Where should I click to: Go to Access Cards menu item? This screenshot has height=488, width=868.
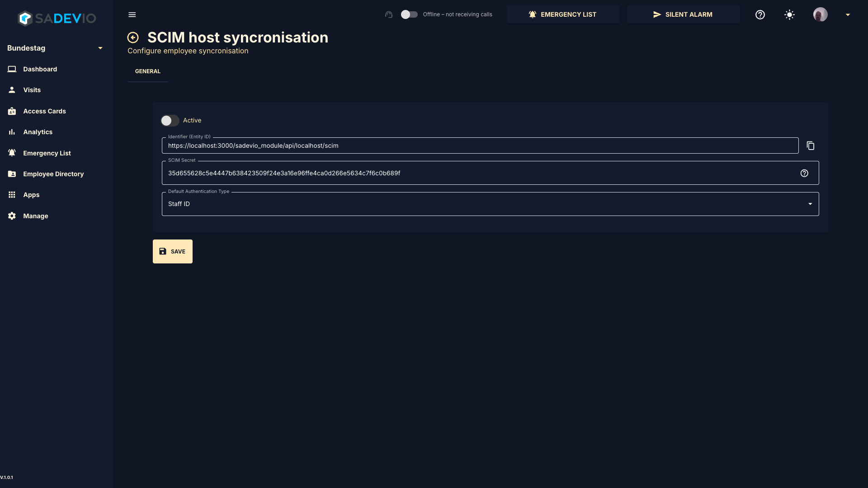coord(44,111)
